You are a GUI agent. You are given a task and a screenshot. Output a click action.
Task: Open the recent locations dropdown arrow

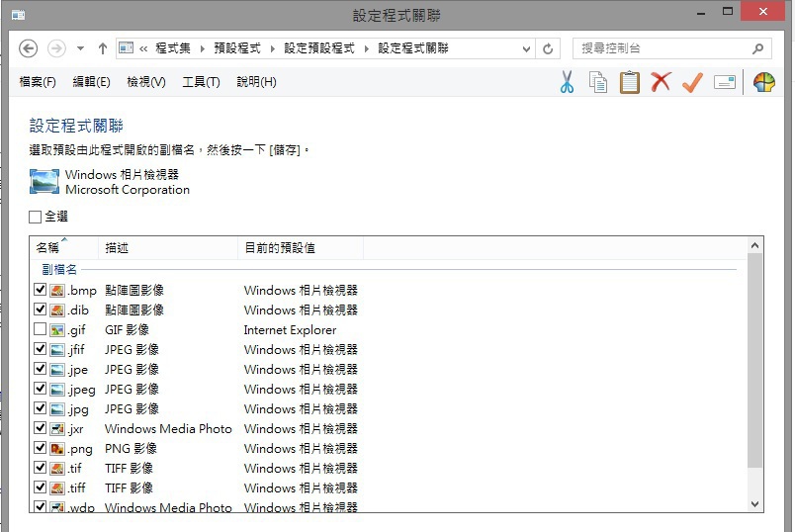pyautogui.click(x=81, y=48)
